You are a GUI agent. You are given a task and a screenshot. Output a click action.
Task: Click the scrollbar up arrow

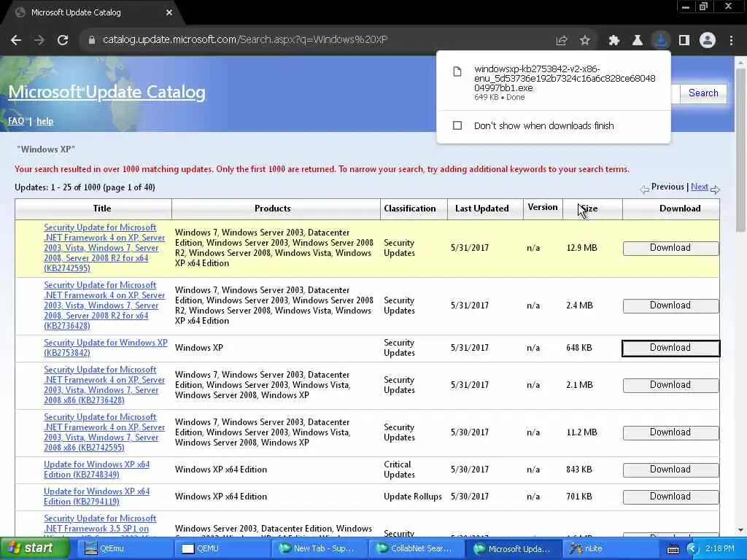[740, 63]
